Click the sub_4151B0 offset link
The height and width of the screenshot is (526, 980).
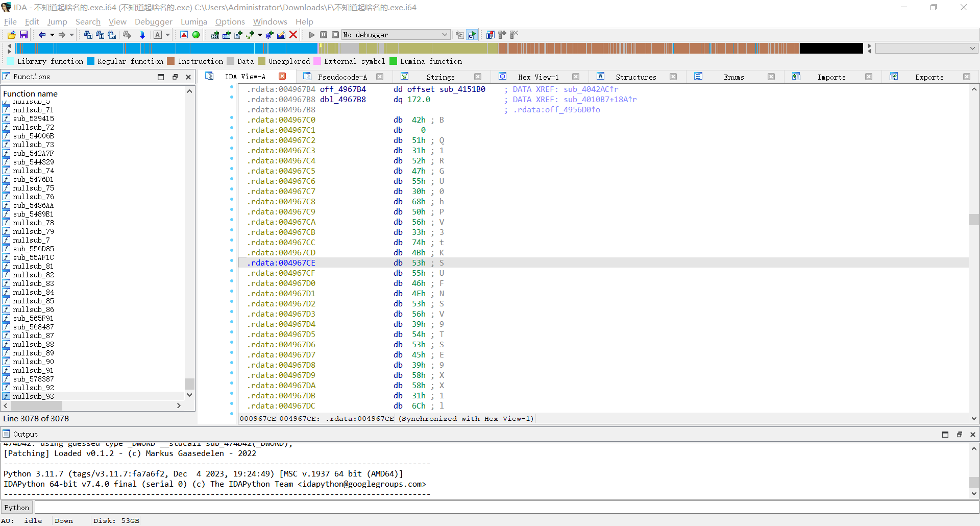pos(462,89)
